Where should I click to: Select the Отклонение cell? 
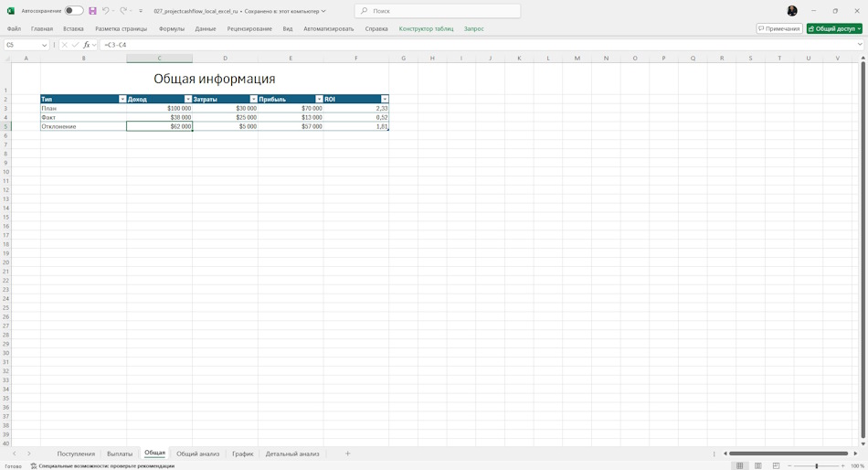click(83, 126)
